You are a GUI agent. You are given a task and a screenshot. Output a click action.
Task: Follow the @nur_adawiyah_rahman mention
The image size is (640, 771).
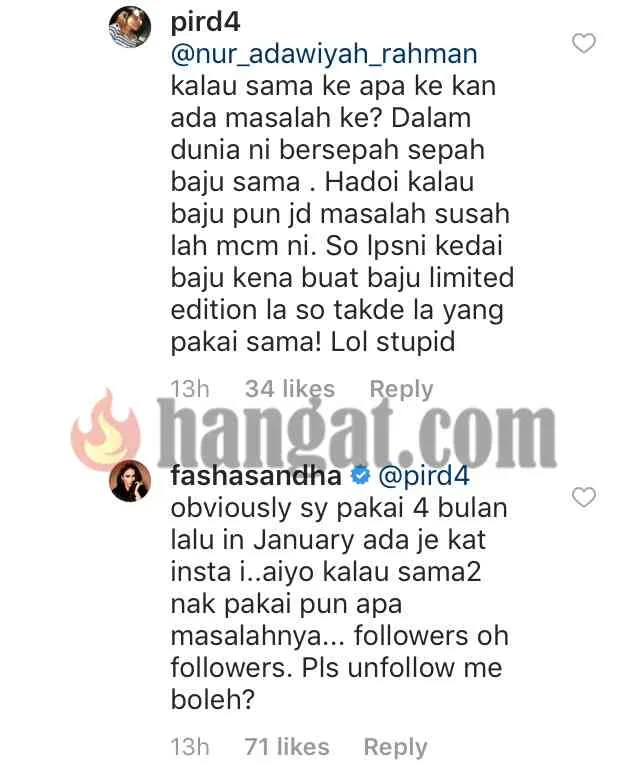(x=324, y=54)
